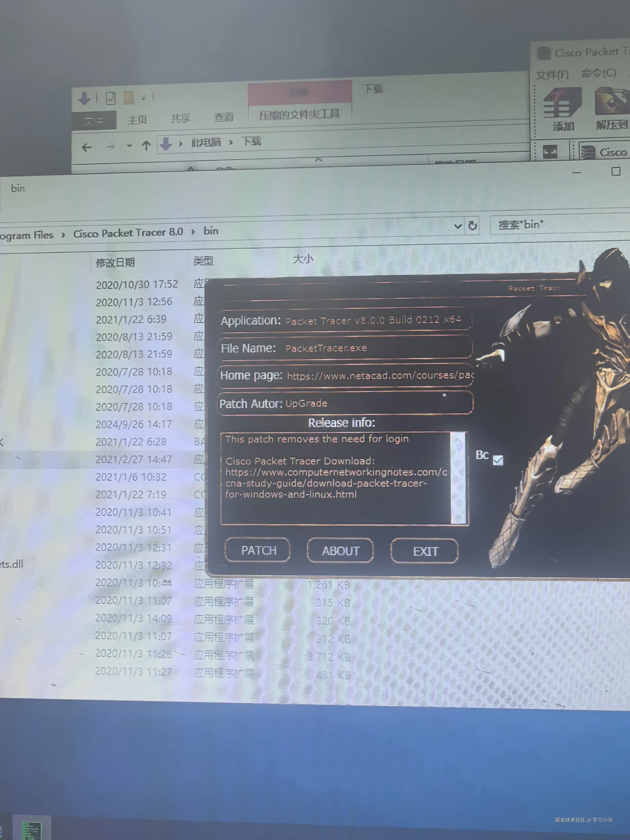
Task: Open the 主页 (Home) ribbon tab
Action: point(137,120)
